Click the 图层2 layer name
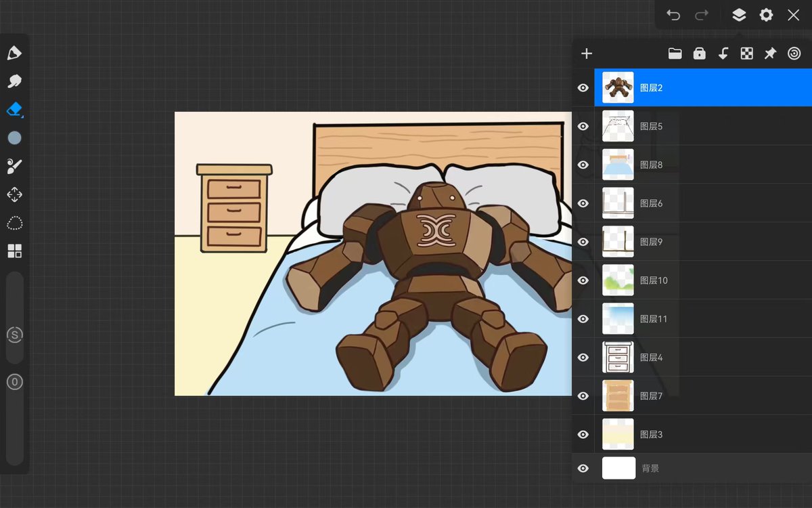Screen dimensions: 812x508 (x=651, y=87)
